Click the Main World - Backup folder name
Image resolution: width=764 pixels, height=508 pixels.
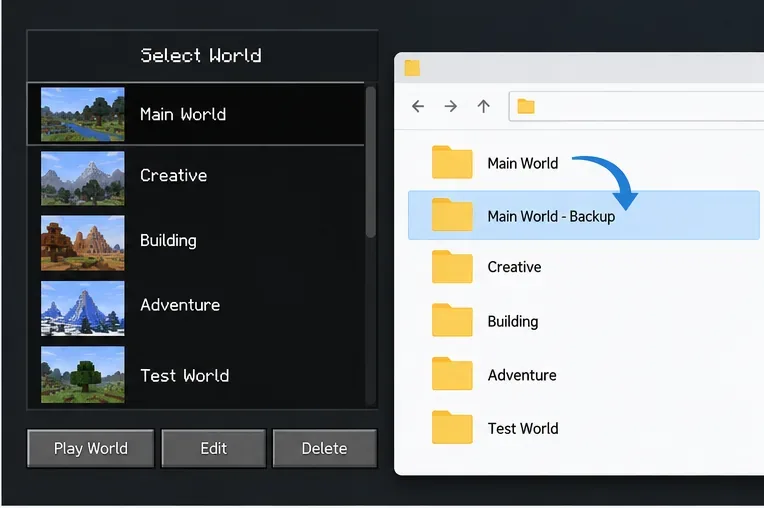point(551,216)
